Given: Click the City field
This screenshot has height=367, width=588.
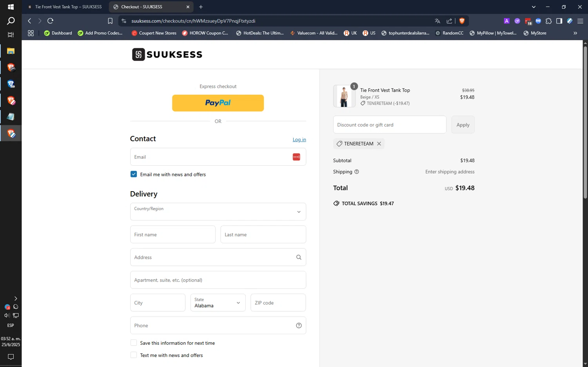Looking at the screenshot, I should (x=158, y=303).
